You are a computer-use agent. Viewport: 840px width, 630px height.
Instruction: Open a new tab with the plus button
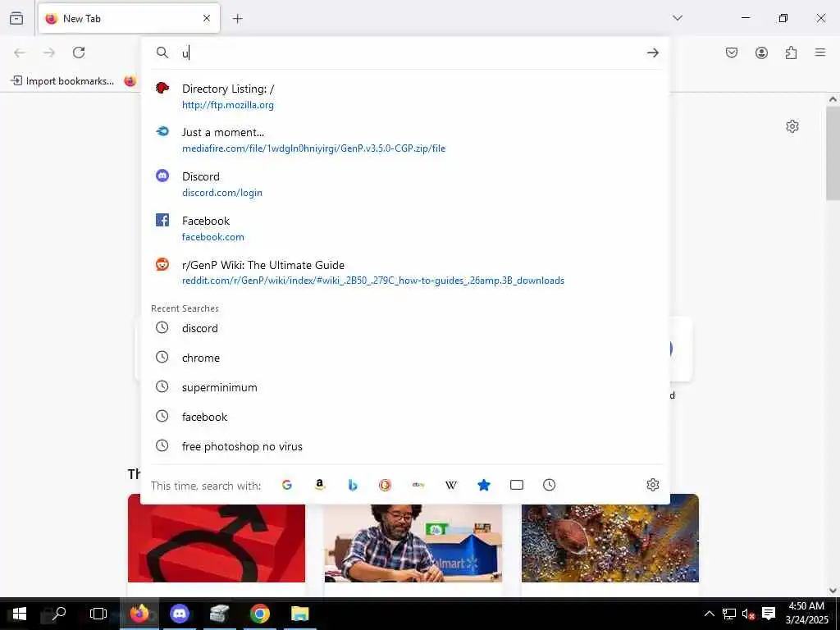tap(237, 19)
